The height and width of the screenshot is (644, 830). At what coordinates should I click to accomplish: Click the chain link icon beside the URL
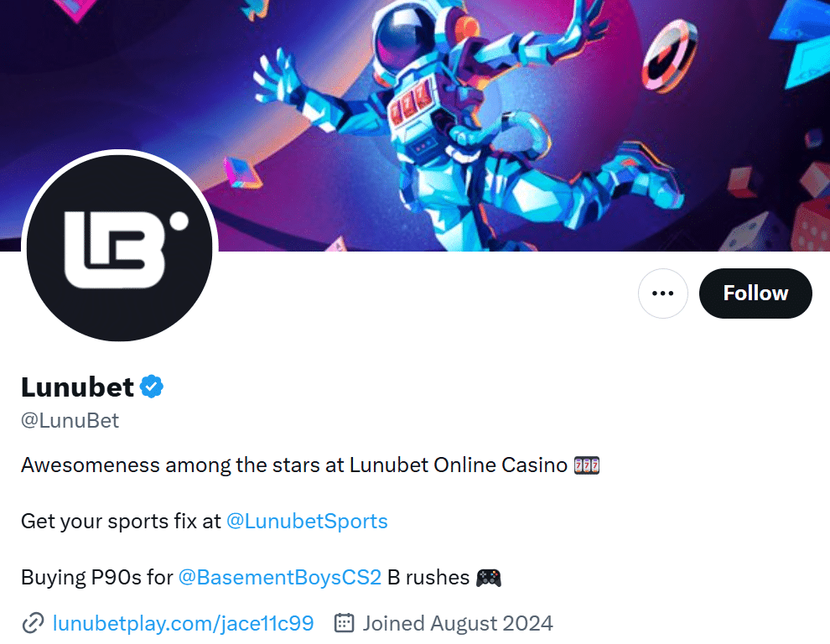coord(33,623)
